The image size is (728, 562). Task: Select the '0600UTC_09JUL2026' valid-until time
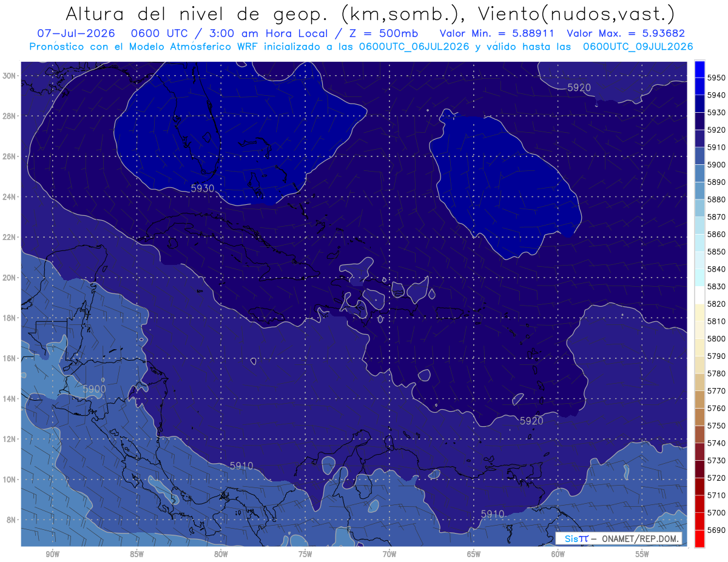[x=638, y=47]
